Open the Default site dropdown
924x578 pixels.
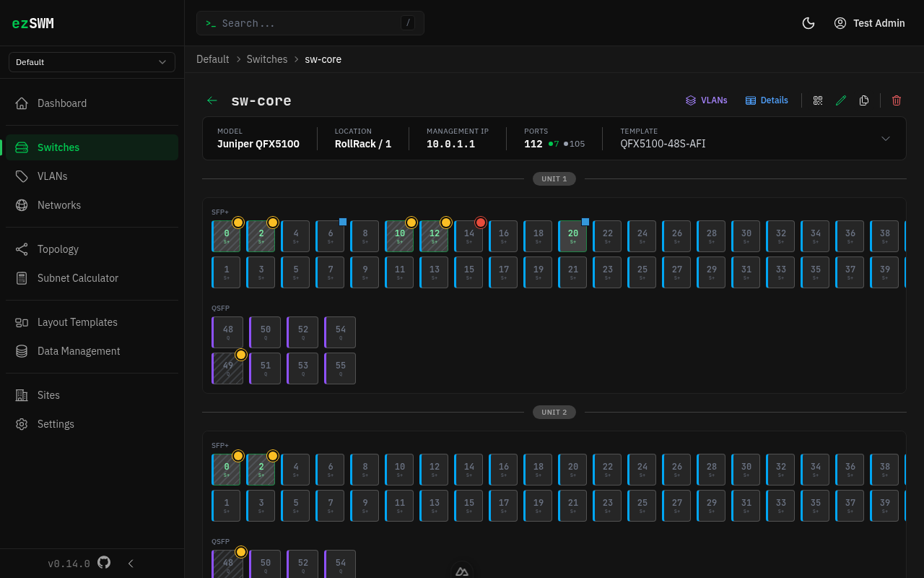coord(92,62)
